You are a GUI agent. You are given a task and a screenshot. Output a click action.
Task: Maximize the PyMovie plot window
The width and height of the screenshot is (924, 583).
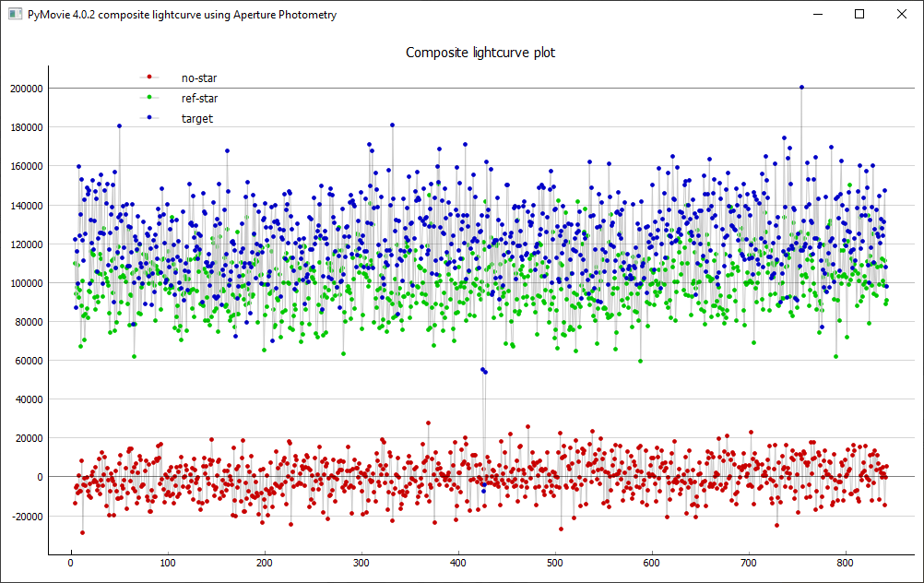(859, 15)
